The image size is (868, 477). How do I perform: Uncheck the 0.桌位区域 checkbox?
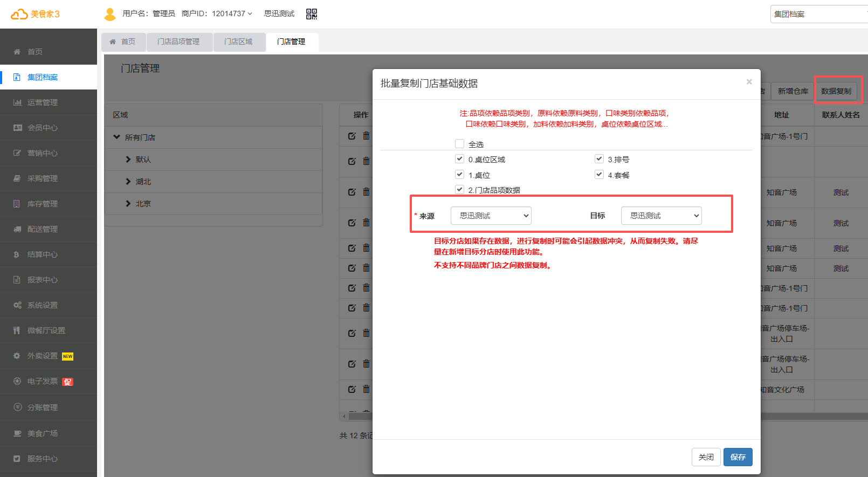point(459,159)
